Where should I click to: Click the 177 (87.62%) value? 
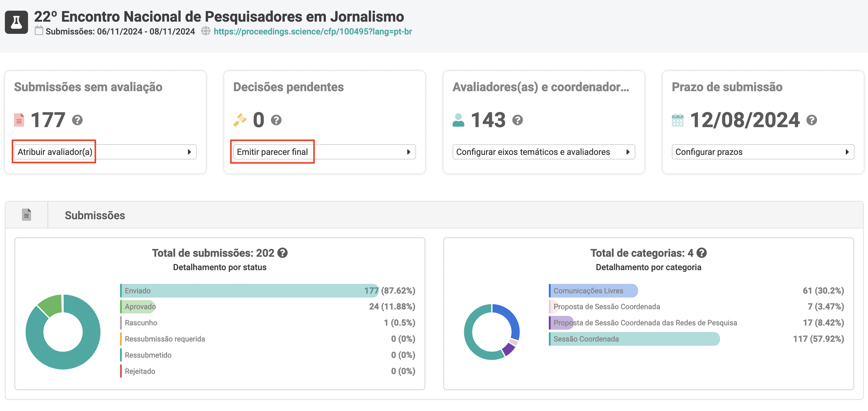390,291
